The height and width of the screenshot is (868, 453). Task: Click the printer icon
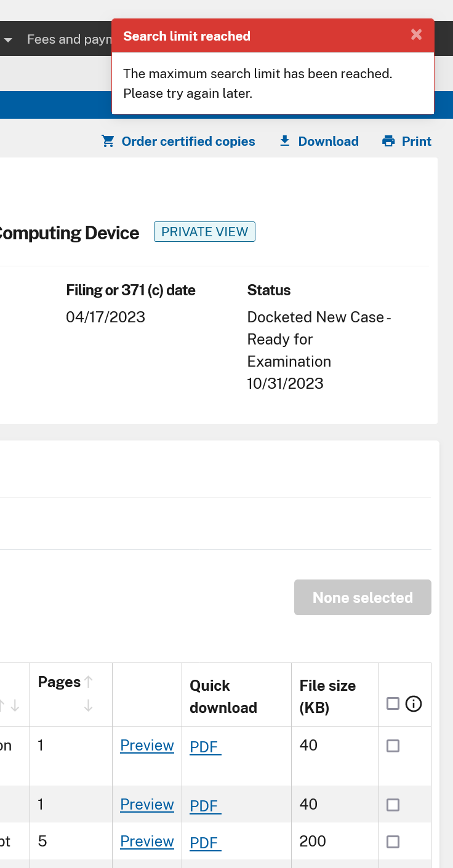pos(388,141)
